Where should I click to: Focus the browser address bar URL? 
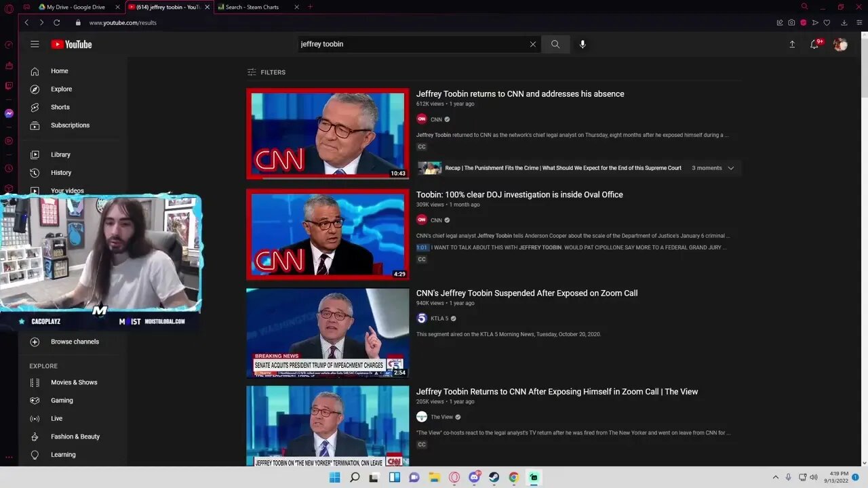(x=123, y=22)
